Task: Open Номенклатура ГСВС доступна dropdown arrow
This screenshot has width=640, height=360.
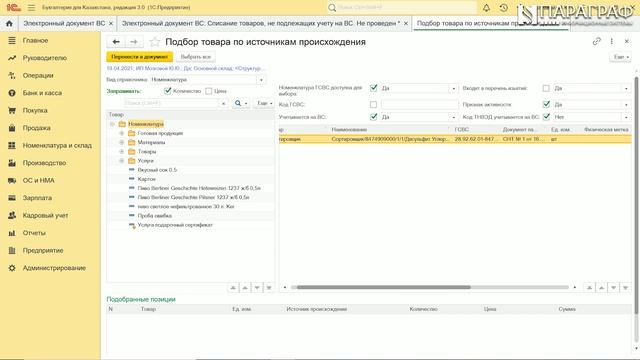Action: click(x=453, y=88)
